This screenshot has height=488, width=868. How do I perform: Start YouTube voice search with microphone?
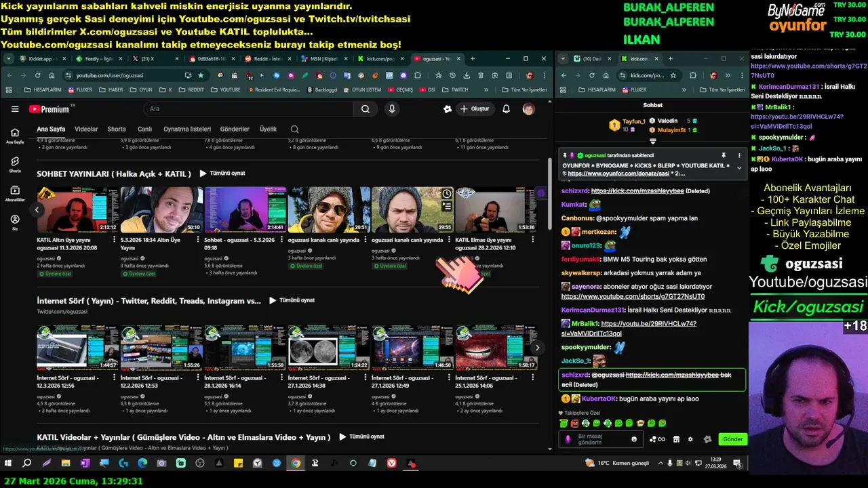392,109
